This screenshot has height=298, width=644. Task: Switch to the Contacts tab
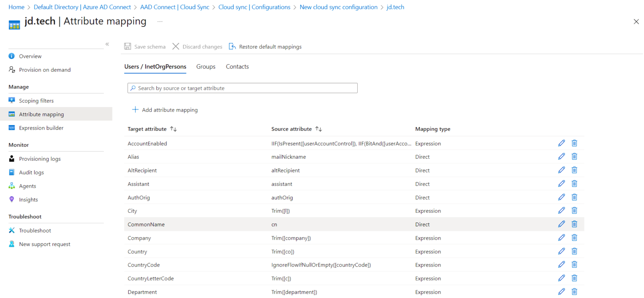[237, 66]
